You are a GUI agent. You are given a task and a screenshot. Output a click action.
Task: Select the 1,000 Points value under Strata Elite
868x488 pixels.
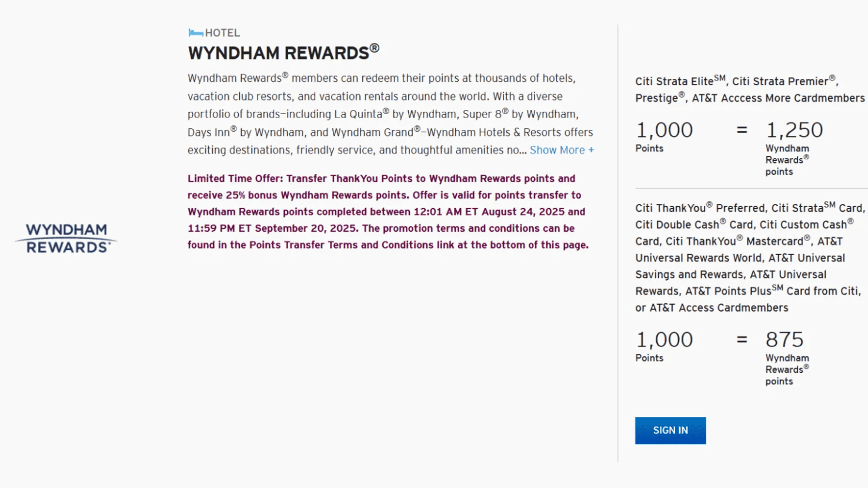(663, 131)
